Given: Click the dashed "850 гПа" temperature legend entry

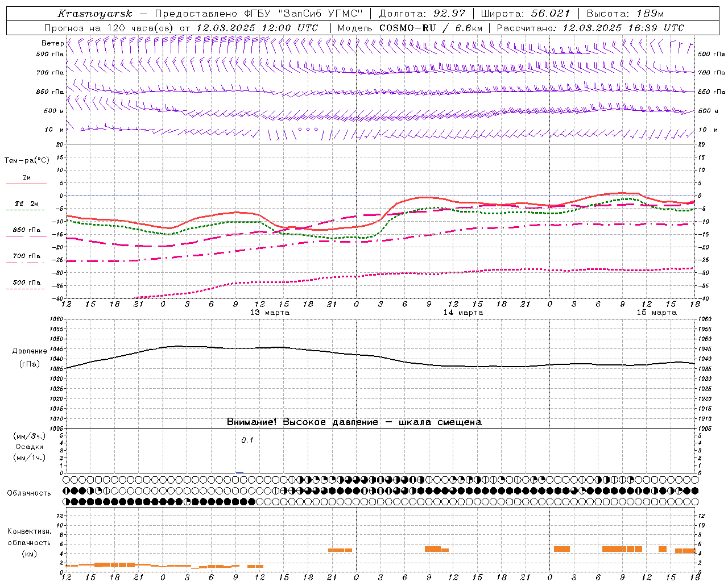Looking at the screenshot, I should tap(26, 232).
